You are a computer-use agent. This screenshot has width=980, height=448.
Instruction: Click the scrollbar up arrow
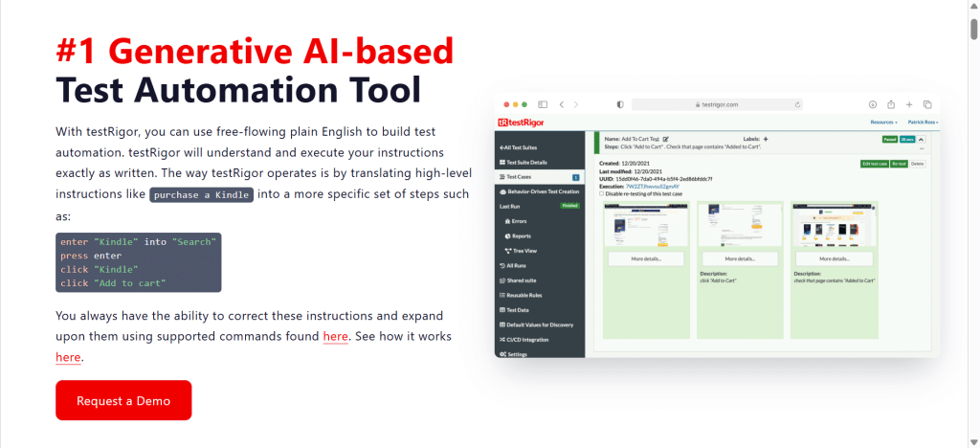[x=973, y=7]
